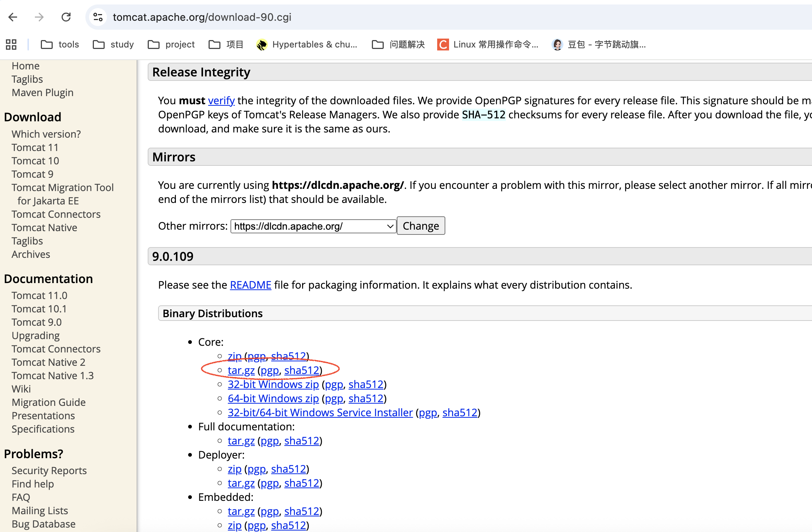Open Tomcat Native 2 documentation
The height and width of the screenshot is (532, 812).
(x=49, y=362)
